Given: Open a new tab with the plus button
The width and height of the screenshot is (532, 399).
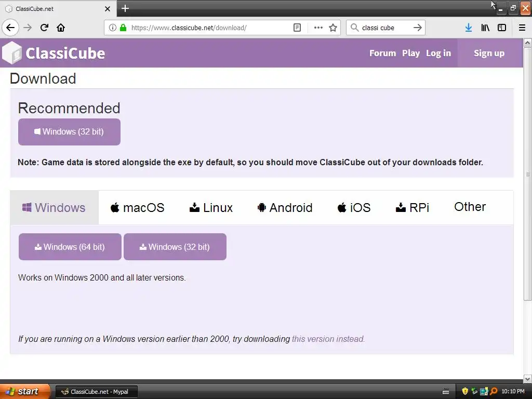Looking at the screenshot, I should pos(125,8).
